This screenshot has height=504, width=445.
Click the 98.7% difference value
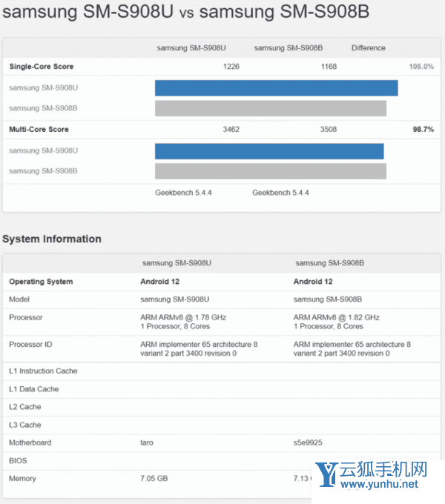423,129
